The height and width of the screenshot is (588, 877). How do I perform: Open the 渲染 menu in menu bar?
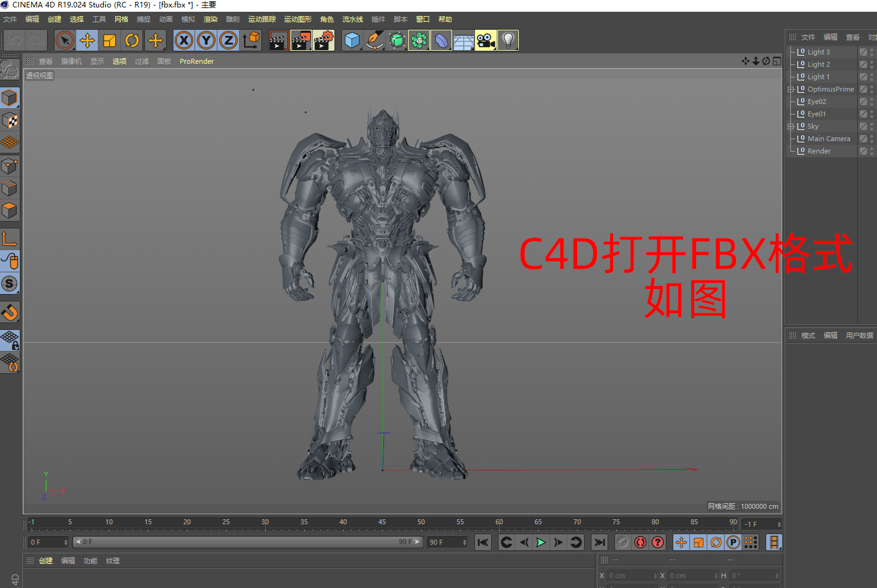[211, 19]
